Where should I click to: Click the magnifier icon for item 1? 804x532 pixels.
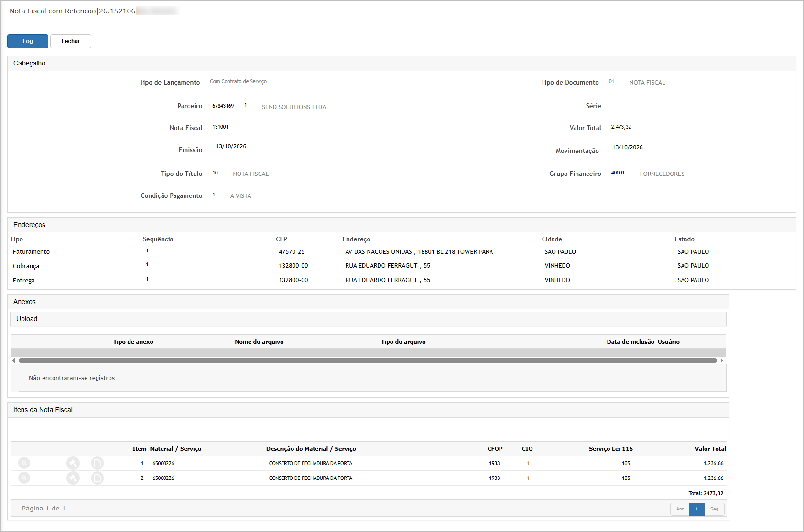point(24,463)
